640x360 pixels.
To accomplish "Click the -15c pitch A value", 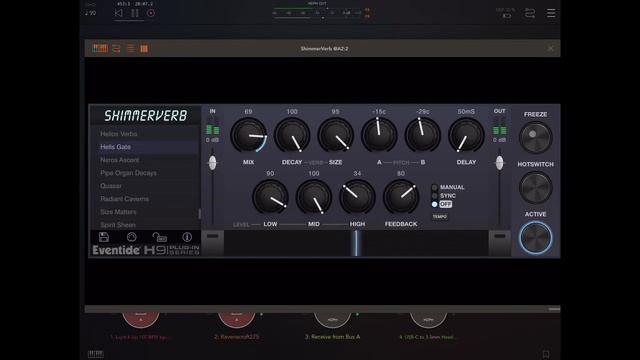I will (x=379, y=111).
